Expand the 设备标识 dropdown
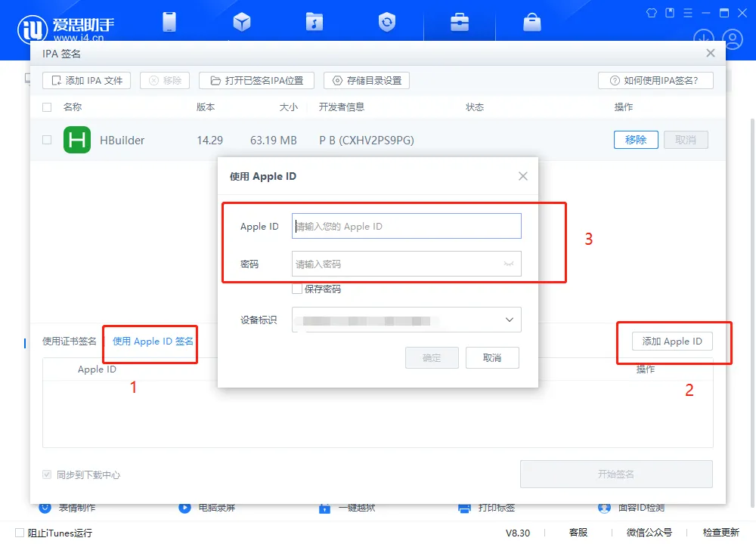 pyautogui.click(x=407, y=320)
